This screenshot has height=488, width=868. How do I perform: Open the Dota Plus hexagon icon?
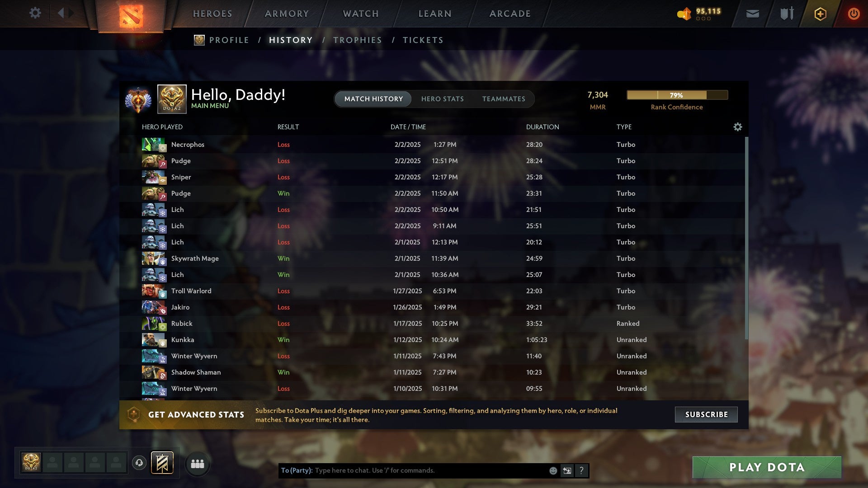tap(820, 14)
